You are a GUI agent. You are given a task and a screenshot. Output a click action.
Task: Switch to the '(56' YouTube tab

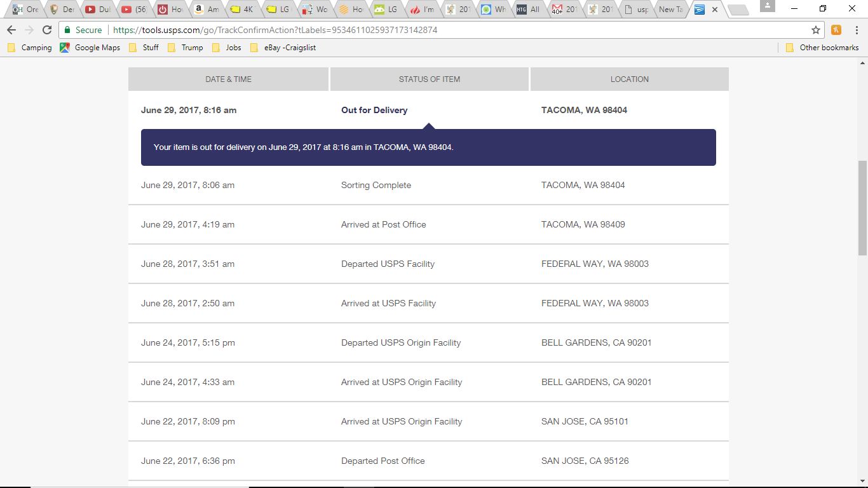[135, 10]
